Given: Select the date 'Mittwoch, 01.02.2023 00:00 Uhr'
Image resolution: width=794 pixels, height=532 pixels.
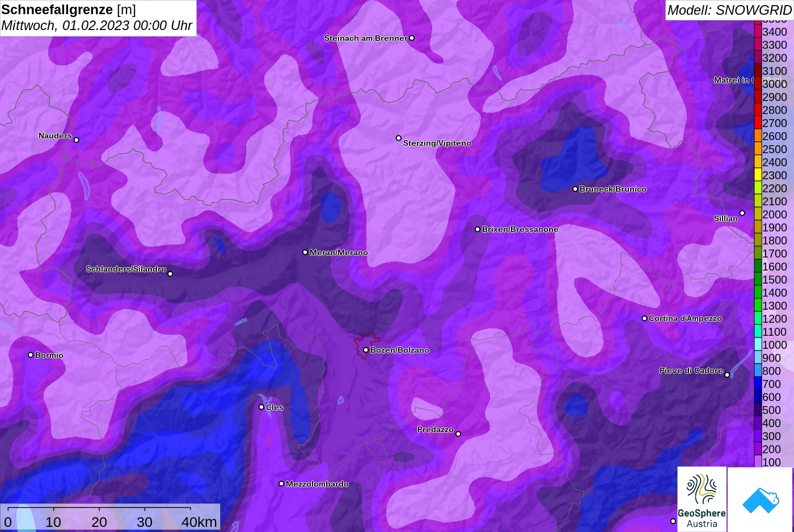Looking at the screenshot, I should pyautogui.click(x=96, y=26).
